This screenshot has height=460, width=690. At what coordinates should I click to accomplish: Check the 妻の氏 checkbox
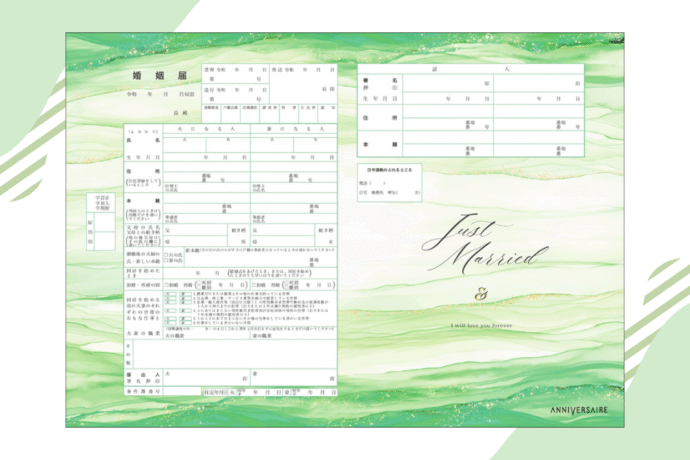[166, 261]
